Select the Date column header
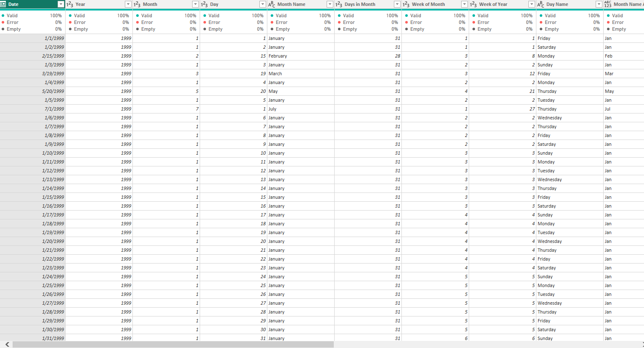The image size is (644, 348). pos(32,4)
